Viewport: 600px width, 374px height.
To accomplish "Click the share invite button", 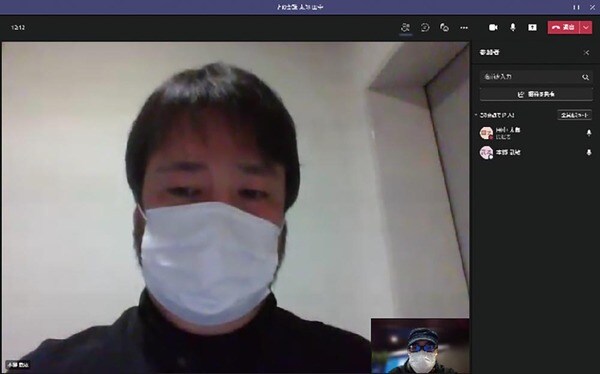I will pos(536,94).
